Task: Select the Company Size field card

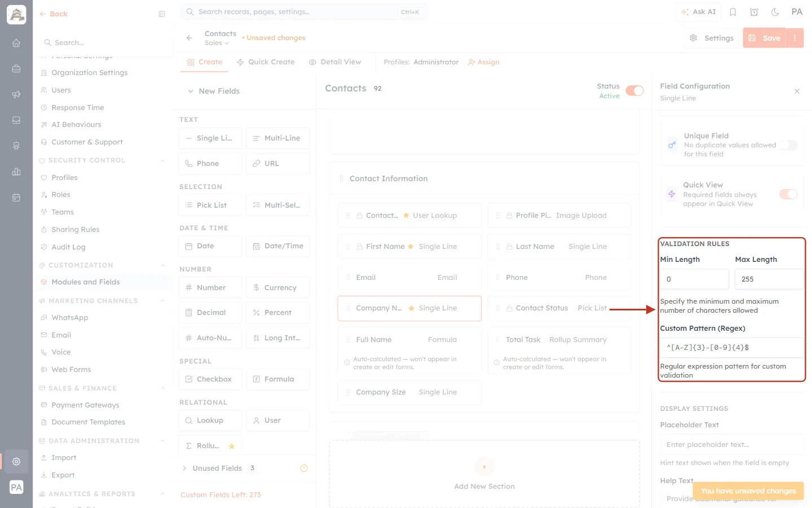Action: pyautogui.click(x=409, y=392)
